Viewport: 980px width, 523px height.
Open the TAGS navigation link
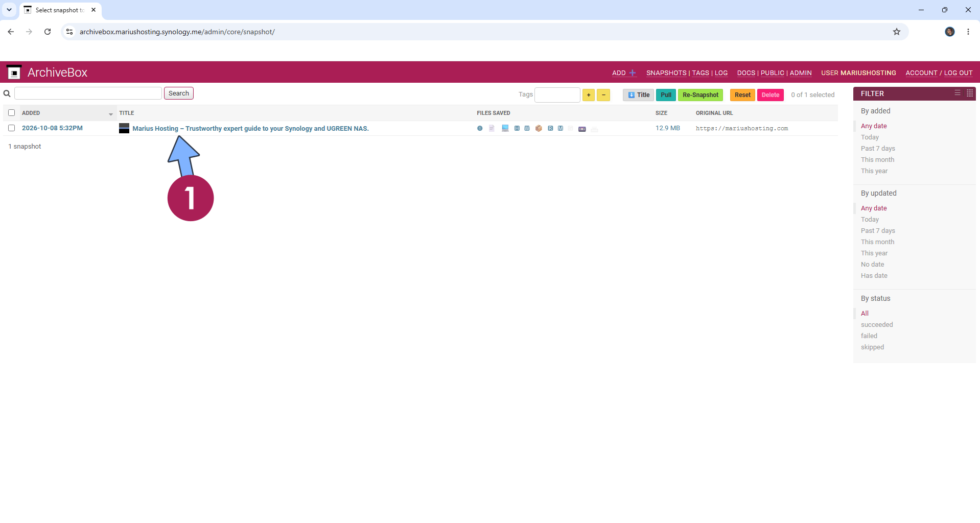[701, 73]
